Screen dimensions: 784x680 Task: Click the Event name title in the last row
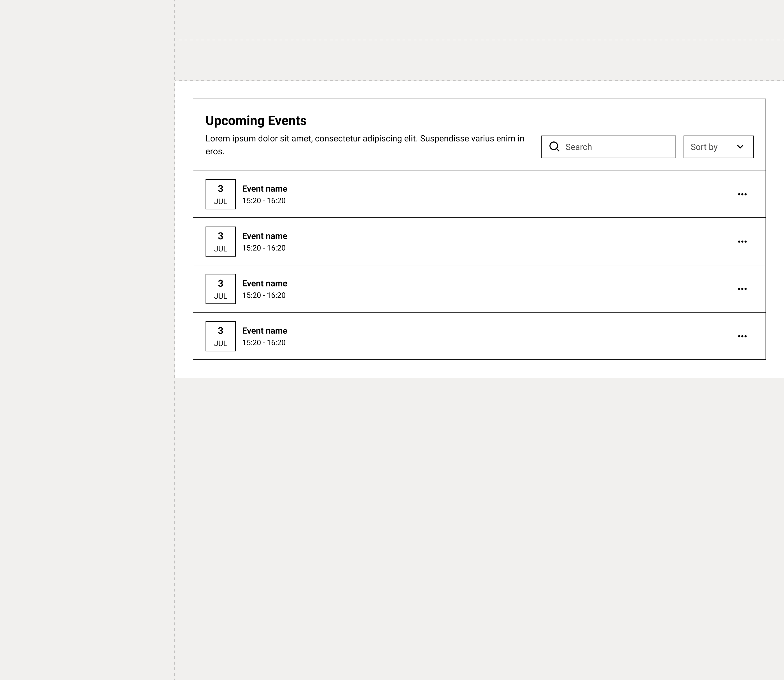click(x=265, y=331)
